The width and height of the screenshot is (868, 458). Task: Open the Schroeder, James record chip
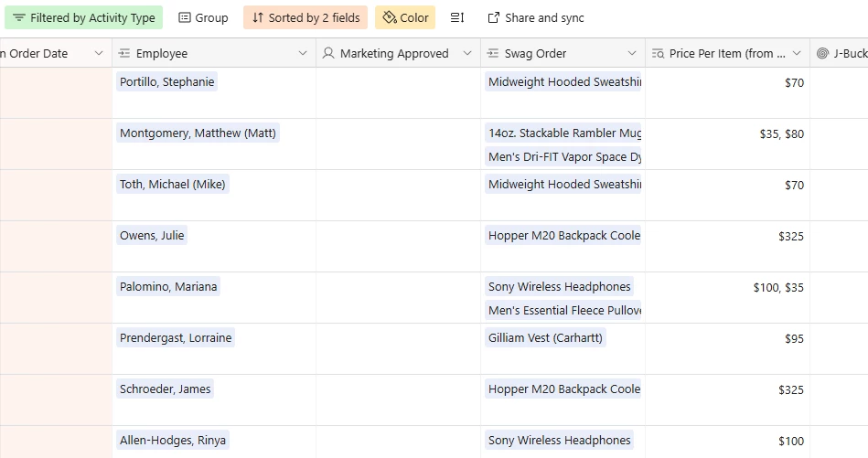tap(165, 389)
